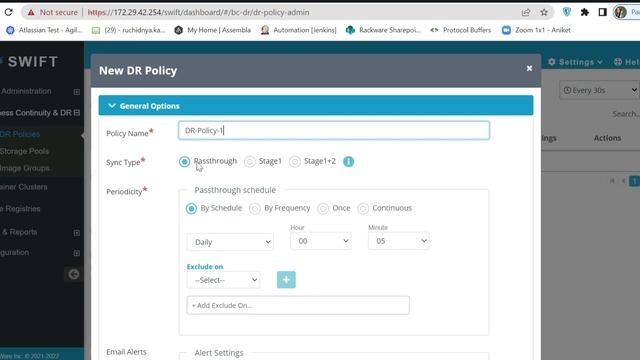
Task: Select Passthrough sync type
Action: [x=184, y=162]
